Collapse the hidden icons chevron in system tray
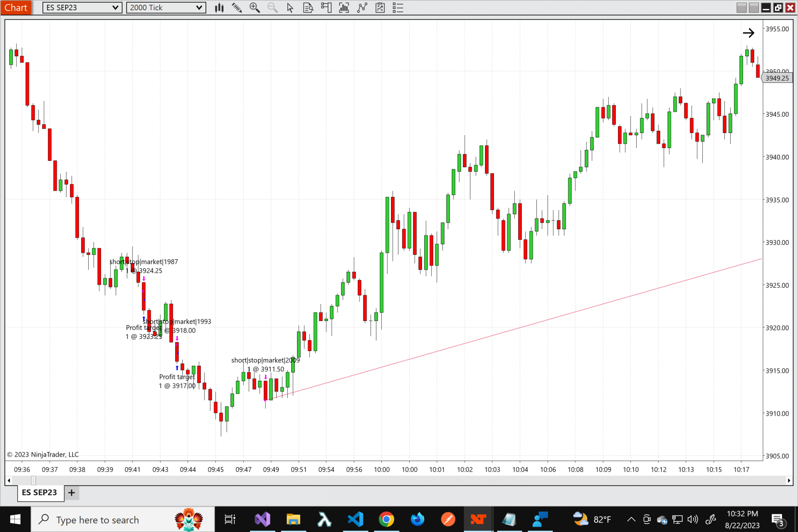The width and height of the screenshot is (798, 532). coord(631,519)
